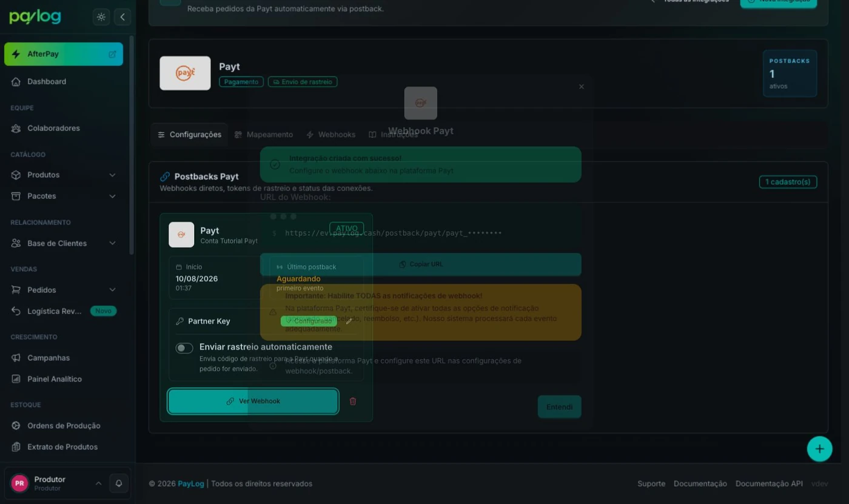Screen dimensions: 849x504
Task: Expand the Pacotes submenu
Action: pyautogui.click(x=112, y=196)
